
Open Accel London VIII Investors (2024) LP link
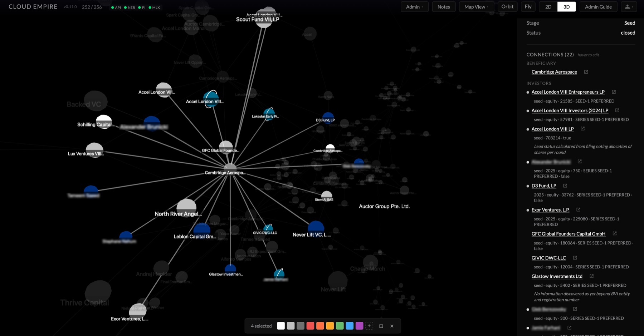click(570, 110)
